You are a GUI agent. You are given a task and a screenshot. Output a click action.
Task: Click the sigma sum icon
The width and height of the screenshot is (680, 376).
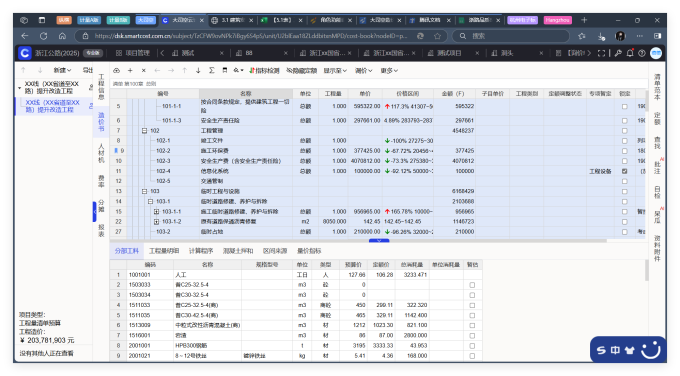[212, 70]
